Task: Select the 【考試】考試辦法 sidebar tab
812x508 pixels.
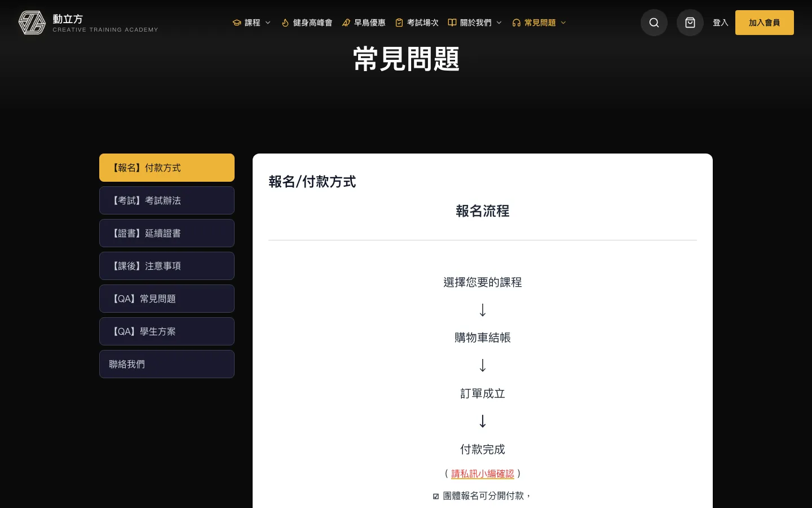Action: [167, 200]
